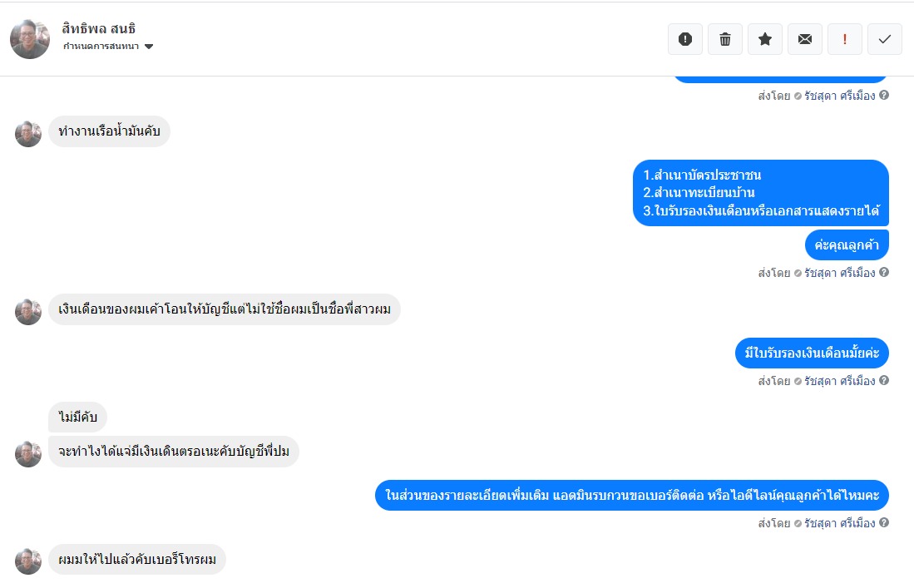The height and width of the screenshot is (588, 914).
Task: Click the spam report exclamation circle icon
Action: (685, 39)
